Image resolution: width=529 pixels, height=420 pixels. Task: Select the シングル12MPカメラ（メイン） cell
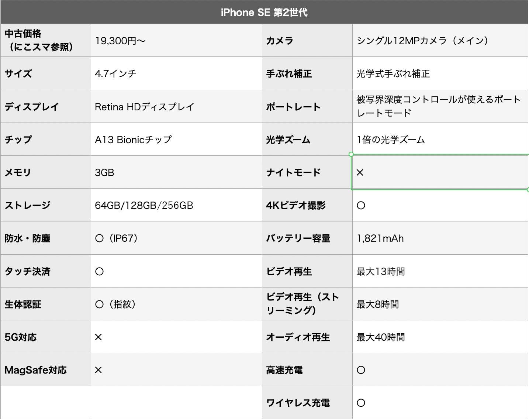440,40
